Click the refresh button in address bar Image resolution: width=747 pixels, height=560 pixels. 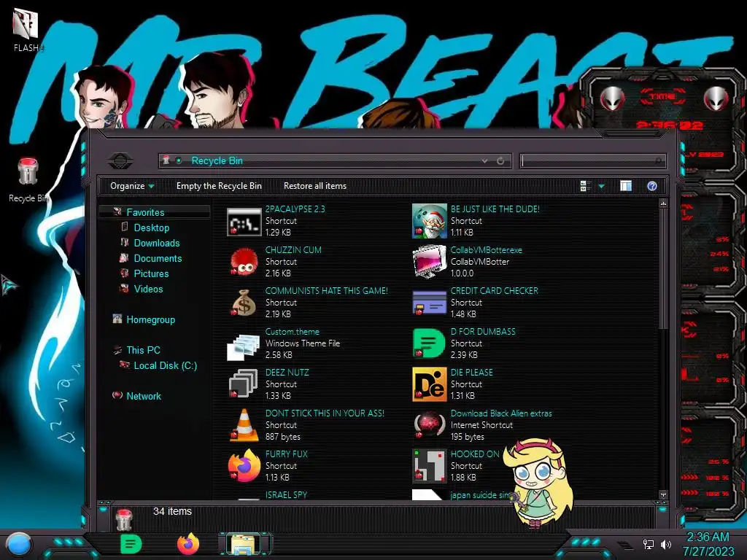(500, 161)
